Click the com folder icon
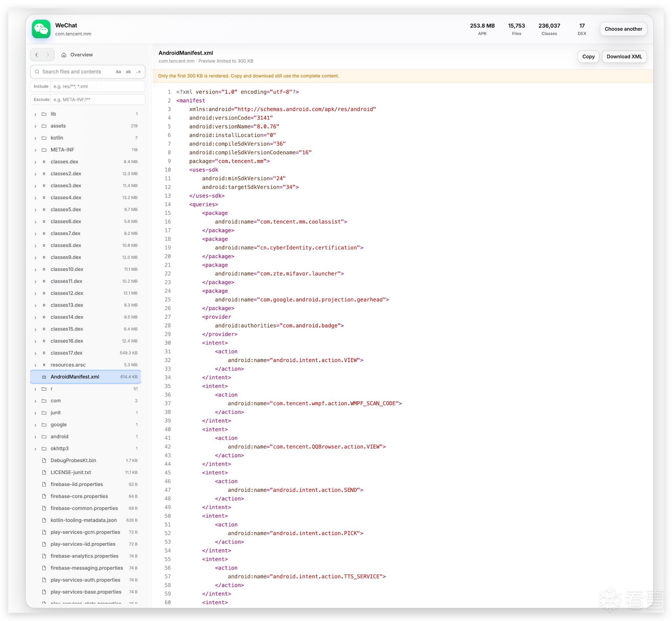The image size is (672, 621). tap(44, 401)
